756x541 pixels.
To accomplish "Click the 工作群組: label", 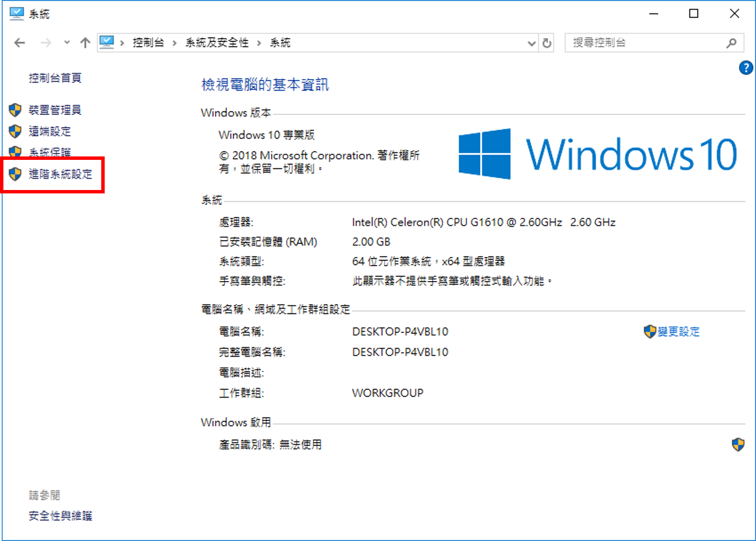I will pyautogui.click(x=242, y=393).
